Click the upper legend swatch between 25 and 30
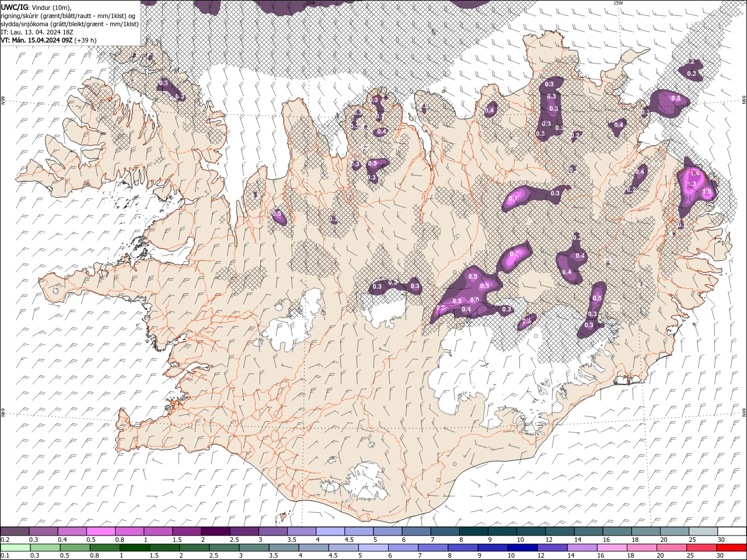This screenshot has width=747, height=560. coord(703,531)
